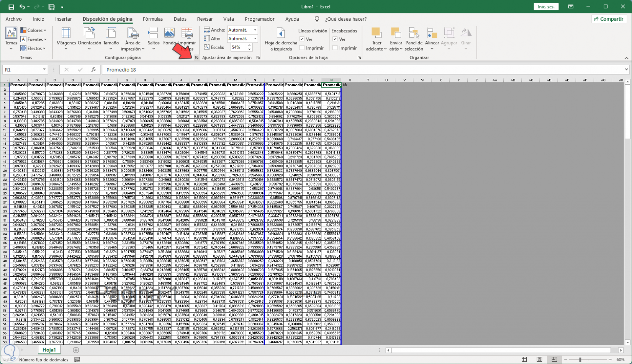
Task: Open the ribbon display options icon
Action: coord(571,7)
